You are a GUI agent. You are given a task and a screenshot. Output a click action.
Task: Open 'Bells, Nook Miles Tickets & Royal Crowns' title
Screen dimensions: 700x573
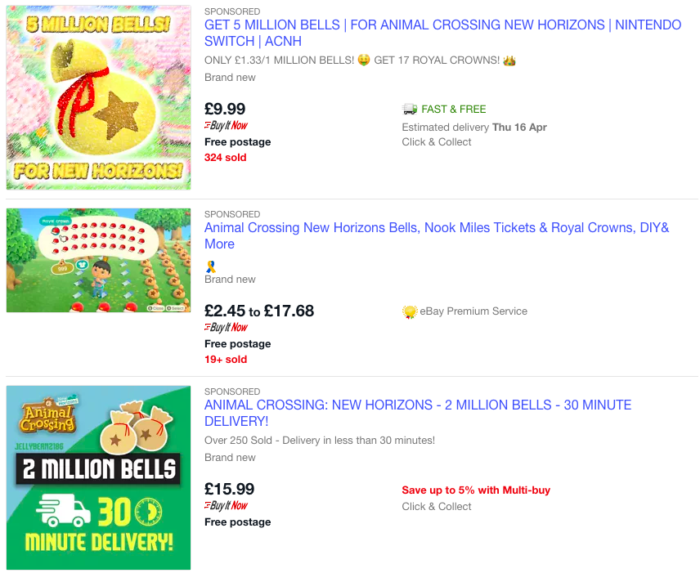point(436,236)
